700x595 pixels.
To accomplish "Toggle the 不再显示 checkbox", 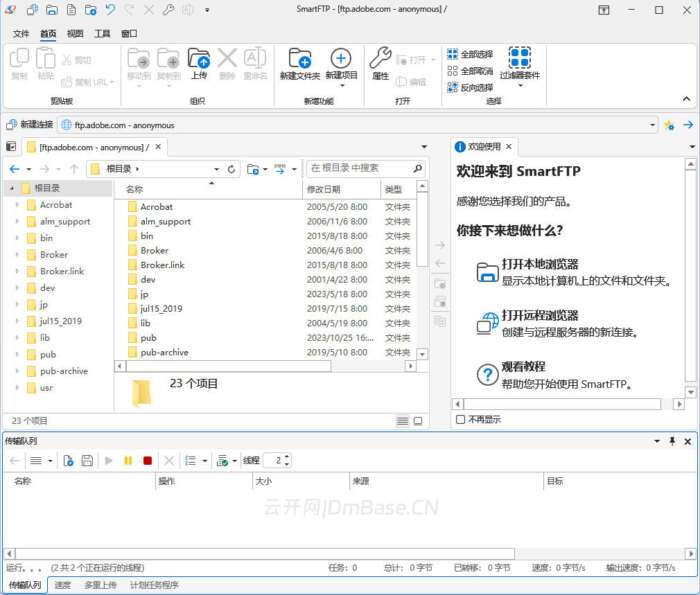I will [x=460, y=420].
